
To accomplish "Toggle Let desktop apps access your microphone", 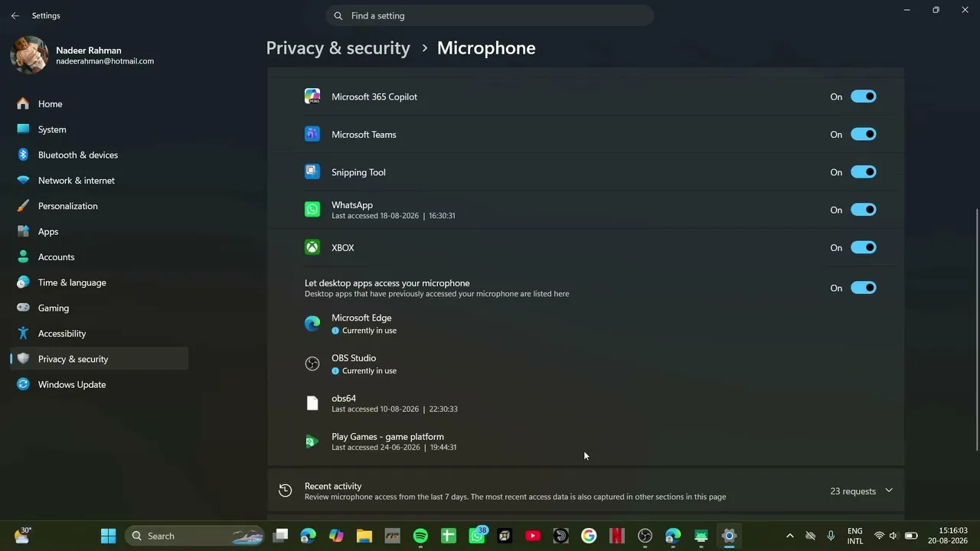I will [x=863, y=288].
